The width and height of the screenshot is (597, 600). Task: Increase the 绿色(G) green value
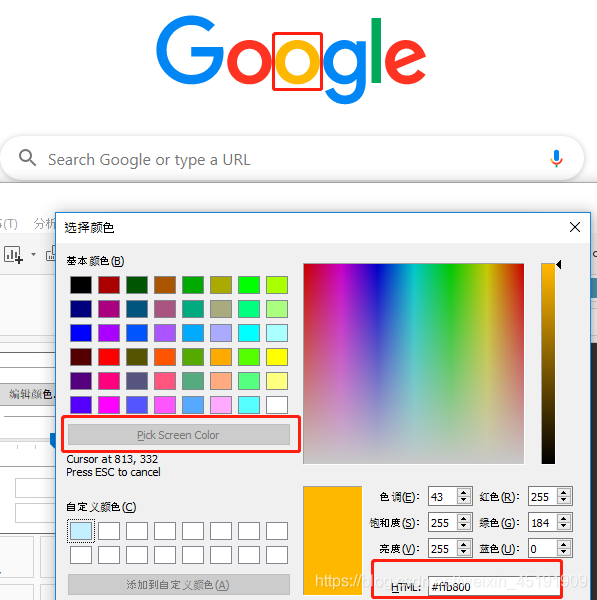point(563,519)
